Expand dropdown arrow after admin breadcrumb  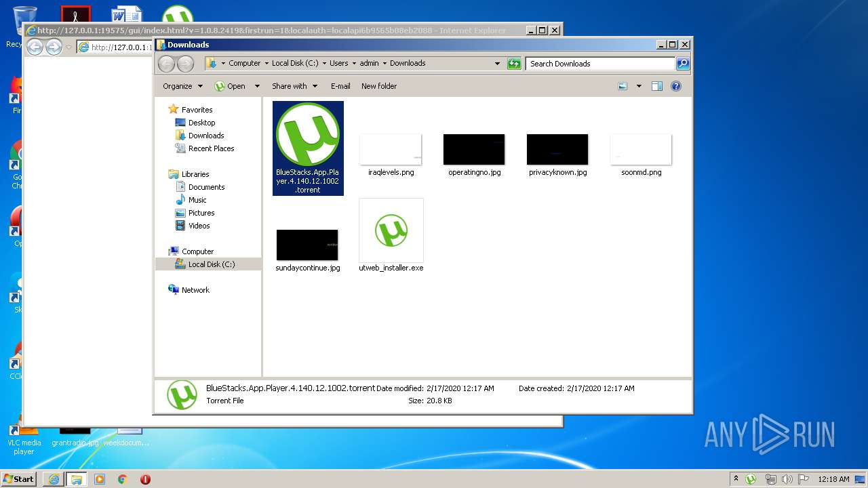(384, 63)
